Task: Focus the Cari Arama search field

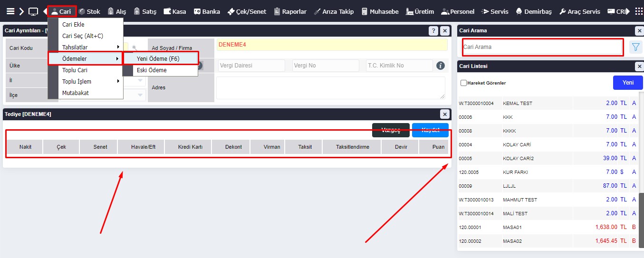Action: (542, 47)
